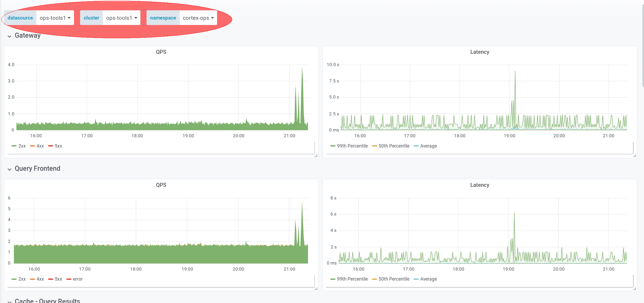Click the Gateway Latency panel title
This screenshot has width=644, height=303.
(x=480, y=52)
